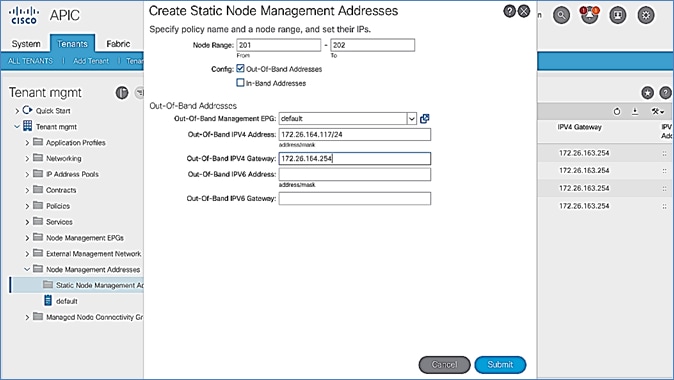Click the search magnifier icon in top bar

pyautogui.click(x=561, y=15)
